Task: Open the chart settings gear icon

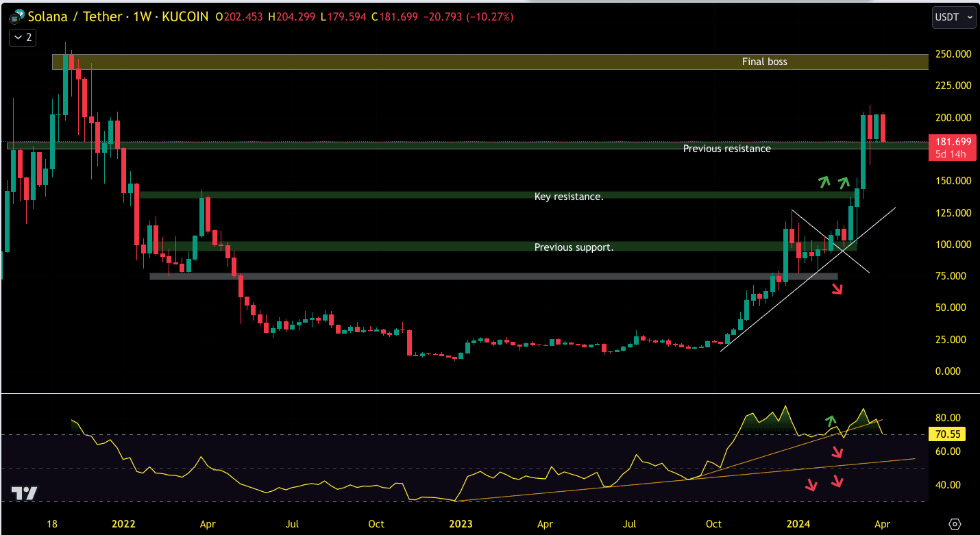Action: pos(955,525)
